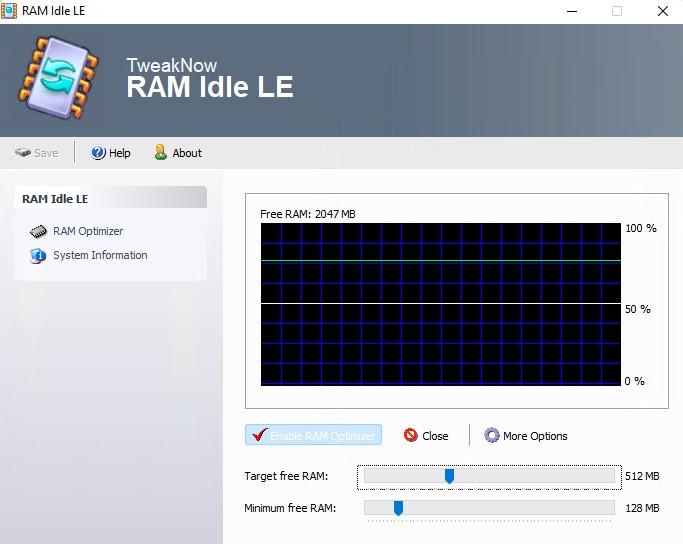Click the Minimum free RAM slider thumb
The height and width of the screenshot is (544, 683).
tap(398, 508)
